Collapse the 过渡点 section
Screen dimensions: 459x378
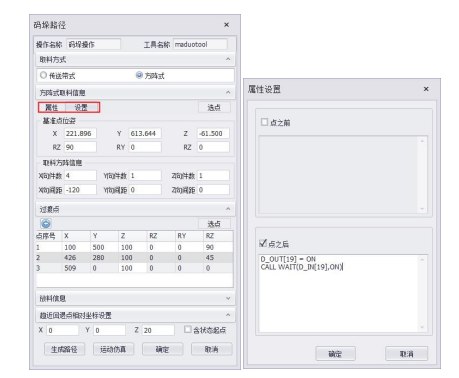point(228,209)
